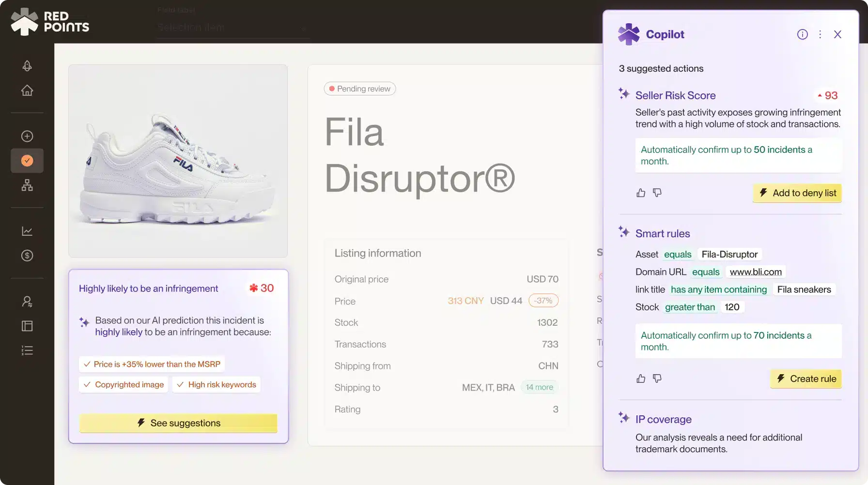Open the layout panel icon in sidebar
Image resolution: width=868 pixels, height=485 pixels.
pyautogui.click(x=27, y=326)
